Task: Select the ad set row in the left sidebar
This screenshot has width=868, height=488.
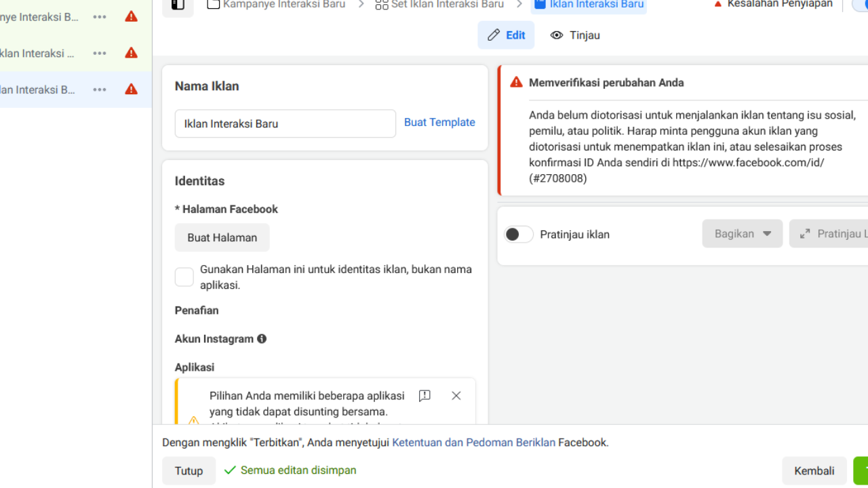Action: coord(76,54)
